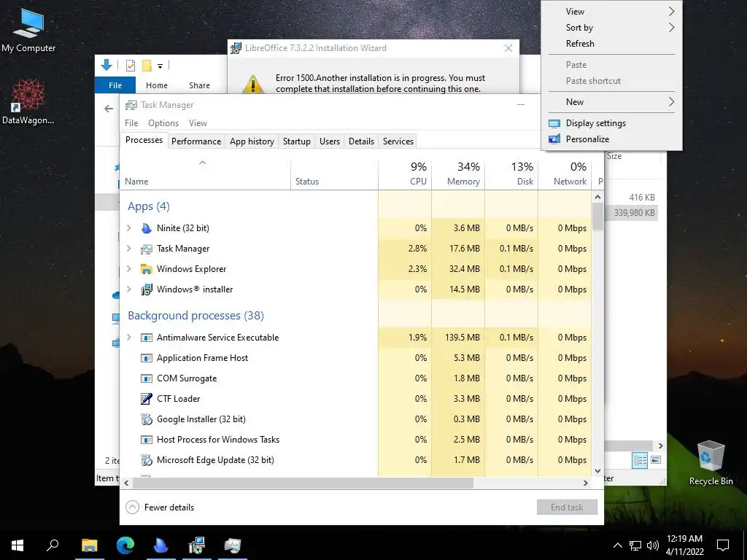Click the File Explorer quick access down-arrow icon
The height and width of the screenshot is (560, 747).
coord(107,65)
